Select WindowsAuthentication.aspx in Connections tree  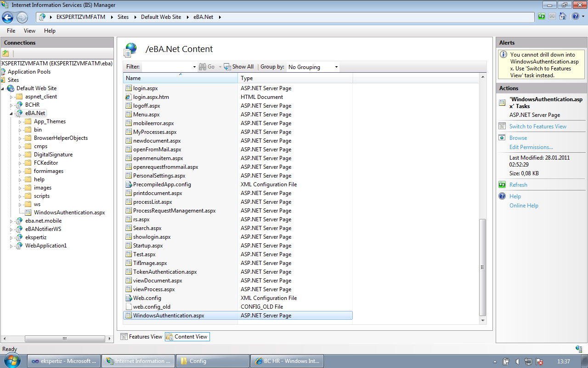pos(69,213)
